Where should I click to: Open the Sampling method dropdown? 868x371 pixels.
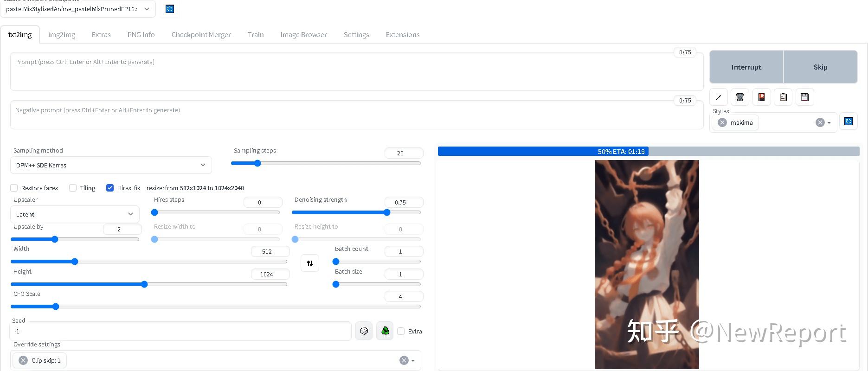(111, 165)
